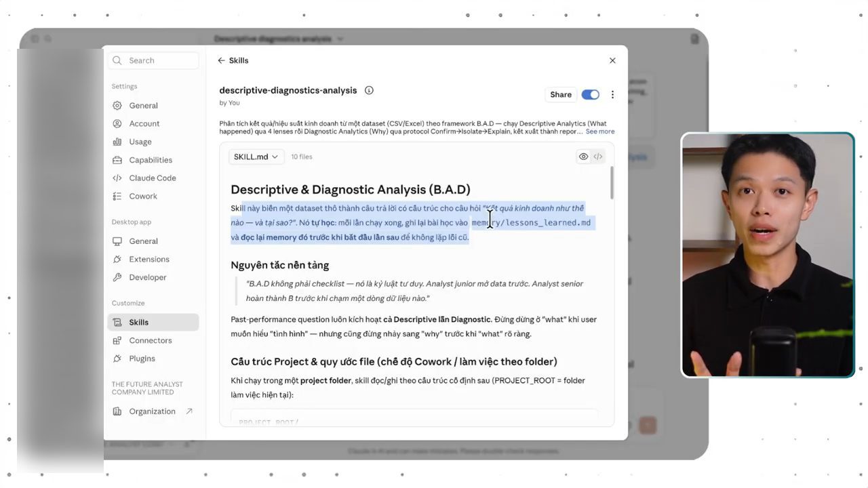Open the info icon beside descriptive-diagnostics-analysis

[369, 90]
